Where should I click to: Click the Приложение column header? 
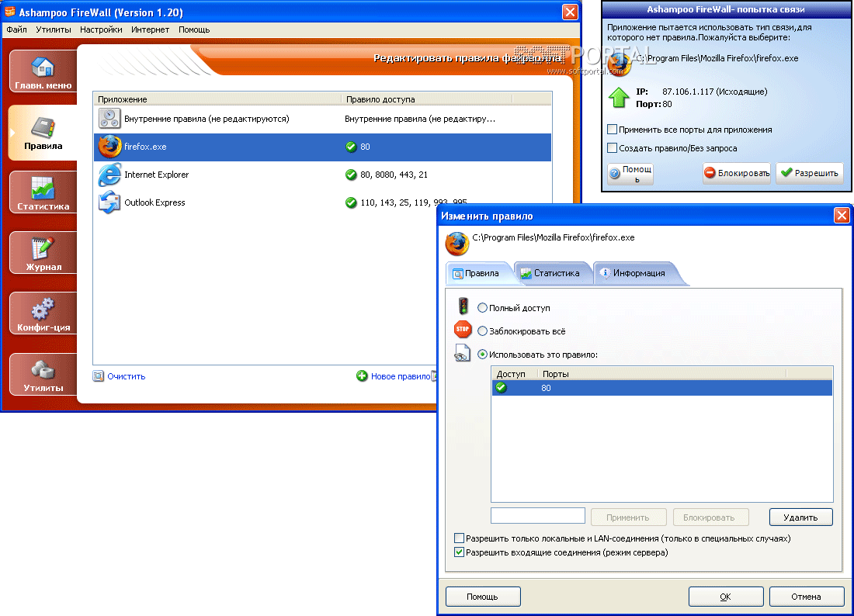click(217, 99)
